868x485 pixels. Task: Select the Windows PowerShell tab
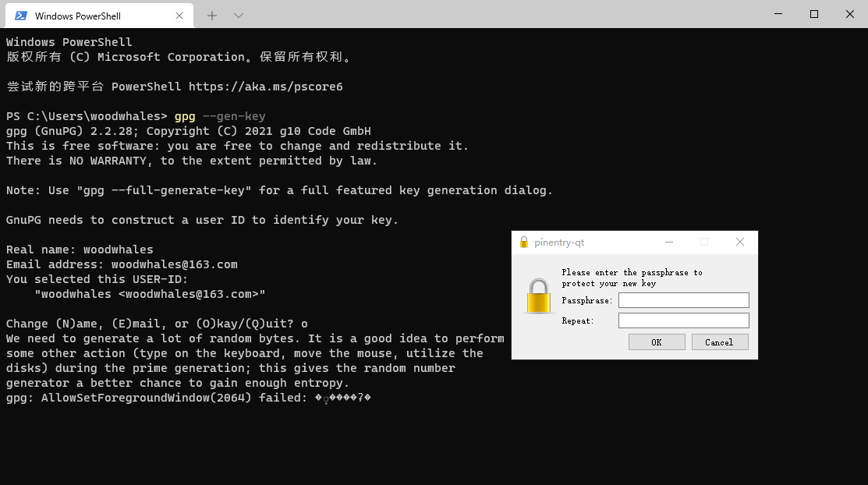(100, 16)
